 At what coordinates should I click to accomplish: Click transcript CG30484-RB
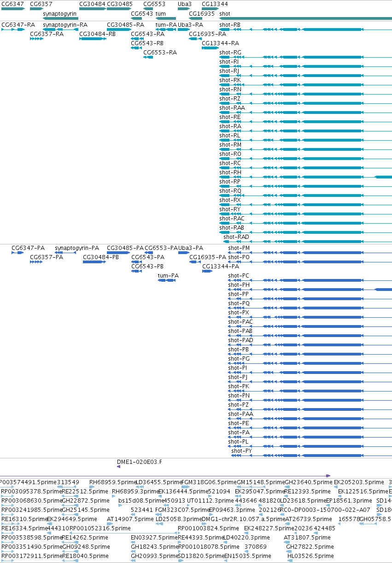coord(98,34)
